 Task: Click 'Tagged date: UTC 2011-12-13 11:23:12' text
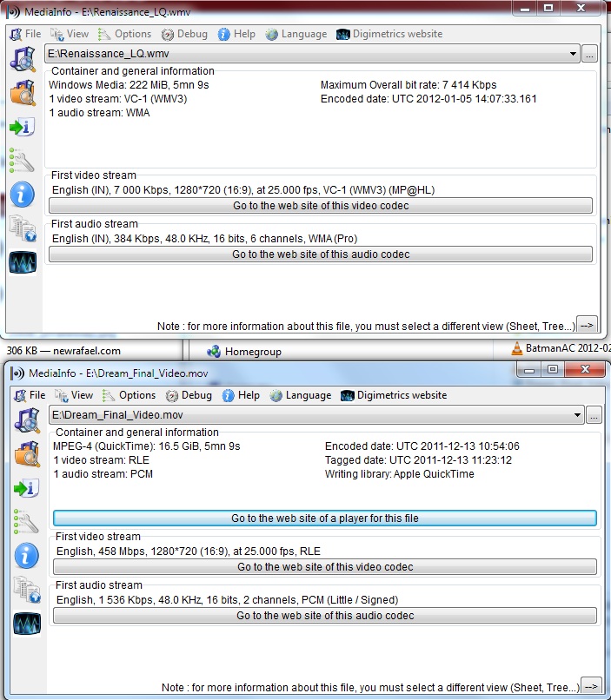418,459
